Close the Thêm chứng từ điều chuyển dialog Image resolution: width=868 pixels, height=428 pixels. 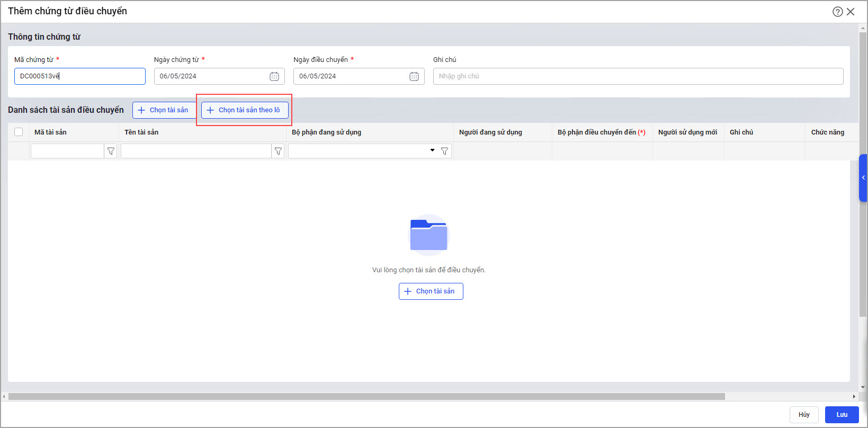point(851,12)
